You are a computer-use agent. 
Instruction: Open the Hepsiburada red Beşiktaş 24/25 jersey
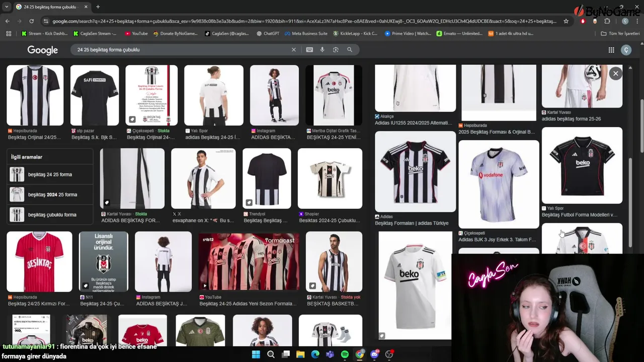click(39, 261)
